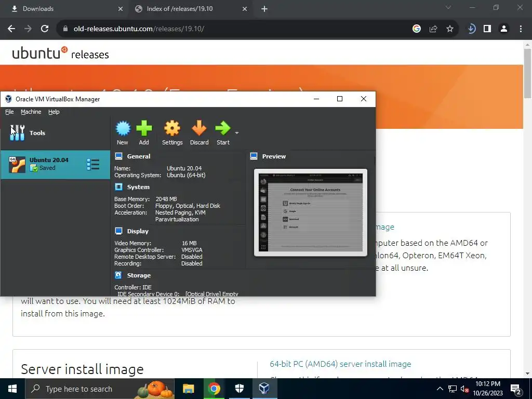Viewport: 532px width, 399px height.
Task: Go back in Chrome
Action: (x=11, y=29)
